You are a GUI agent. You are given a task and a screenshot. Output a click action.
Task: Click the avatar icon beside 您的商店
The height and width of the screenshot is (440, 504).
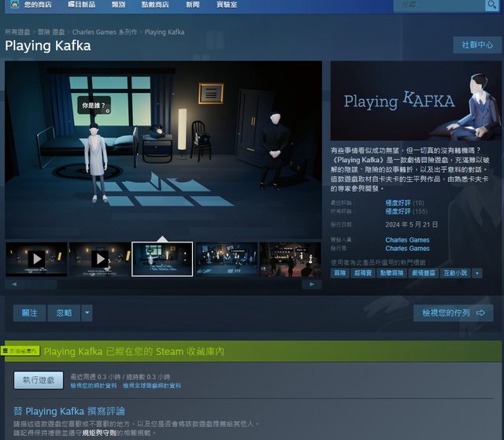coord(14,5)
